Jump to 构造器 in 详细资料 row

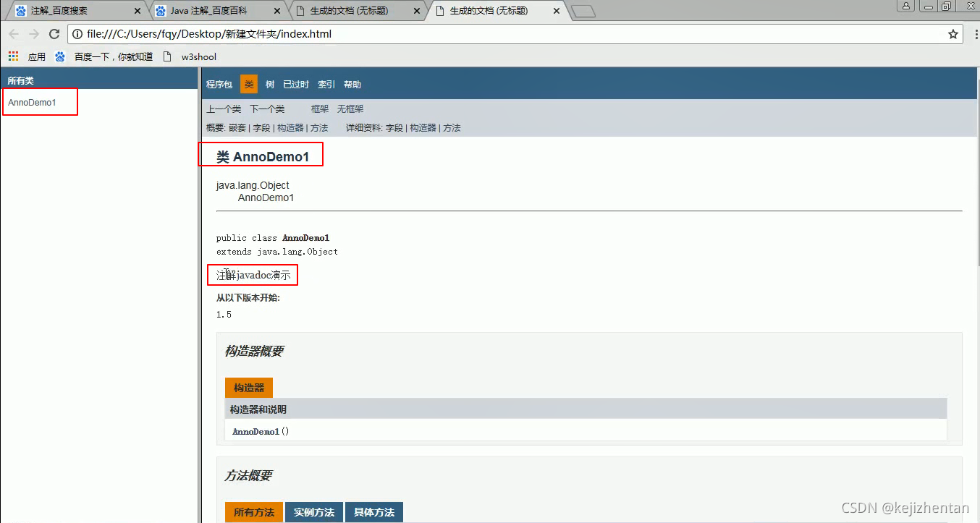pos(423,128)
